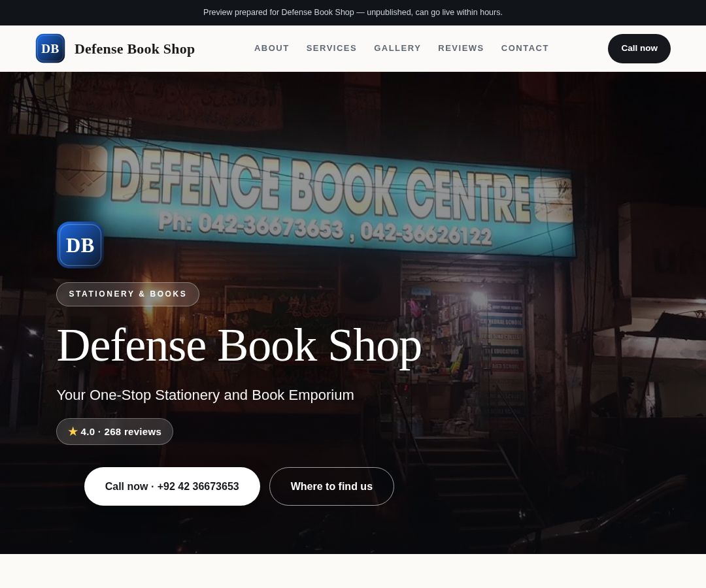Open the Contact nav link
The image size is (706, 588).
point(524,48)
